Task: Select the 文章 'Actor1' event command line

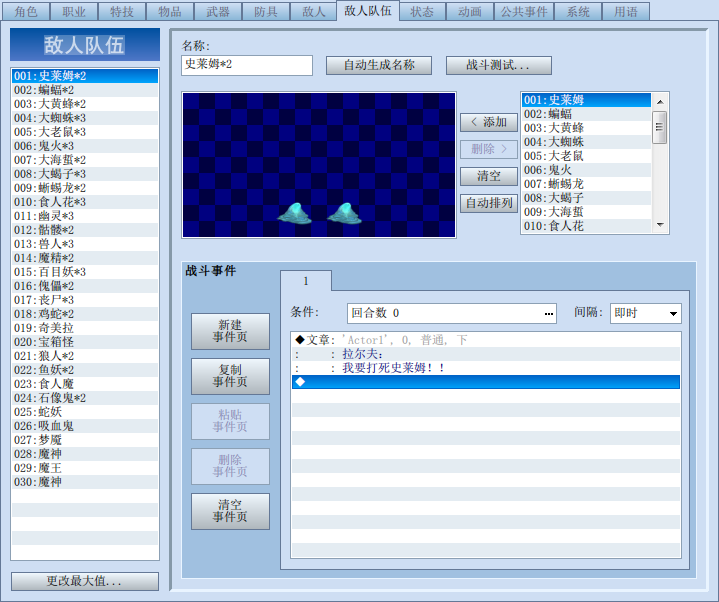Action: click(486, 340)
